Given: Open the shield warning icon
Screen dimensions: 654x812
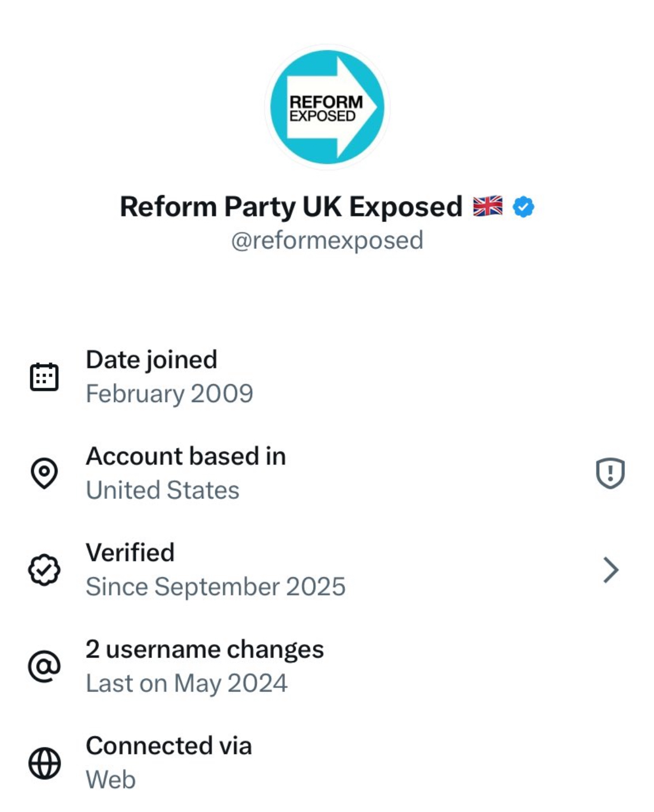Looking at the screenshot, I should pyautogui.click(x=610, y=474).
